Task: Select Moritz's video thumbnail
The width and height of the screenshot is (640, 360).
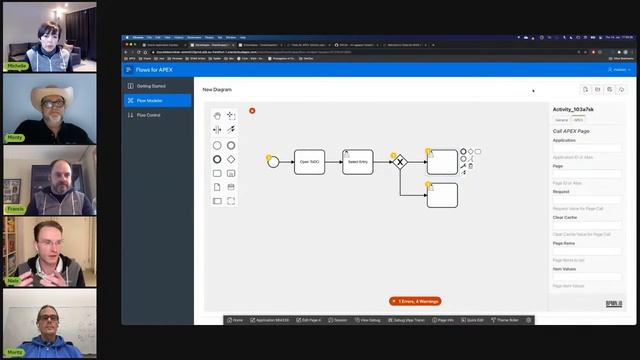Action: [50, 323]
